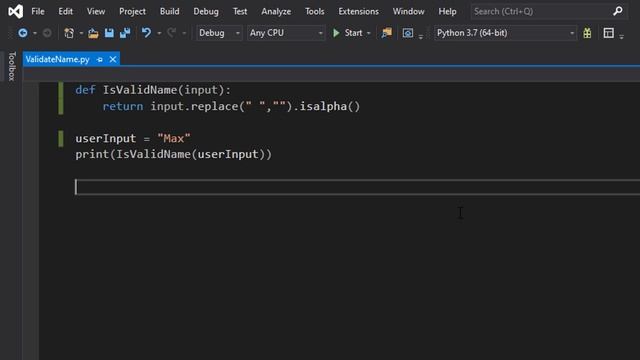Viewport: 640px width, 360px height.
Task: Click the Navigate Backward arrow icon
Action: click(23, 33)
